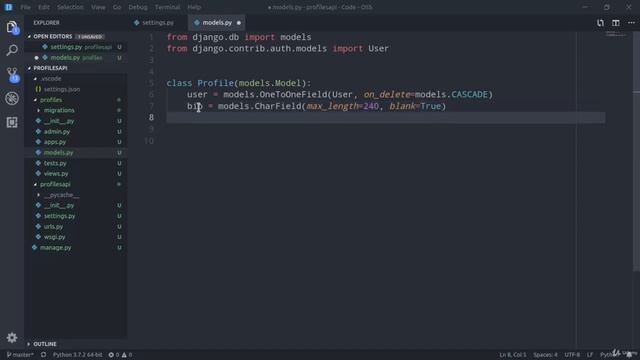
Task: Select the models.py editor tab
Action: point(217,23)
